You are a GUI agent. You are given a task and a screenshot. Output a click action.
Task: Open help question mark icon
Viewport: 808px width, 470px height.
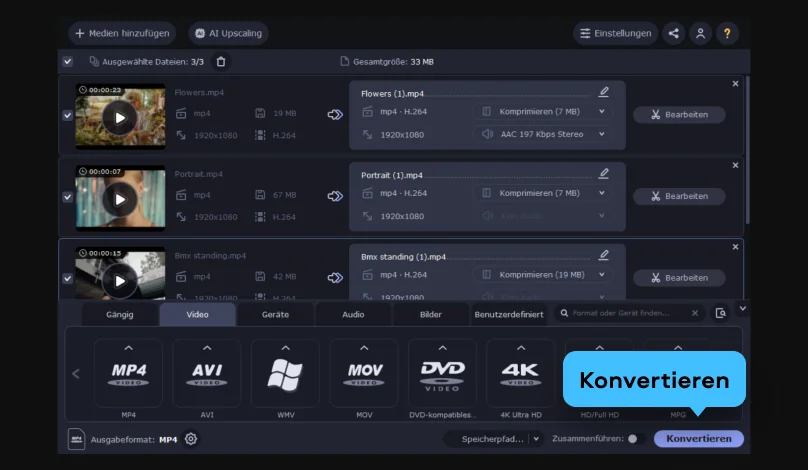[x=727, y=33]
